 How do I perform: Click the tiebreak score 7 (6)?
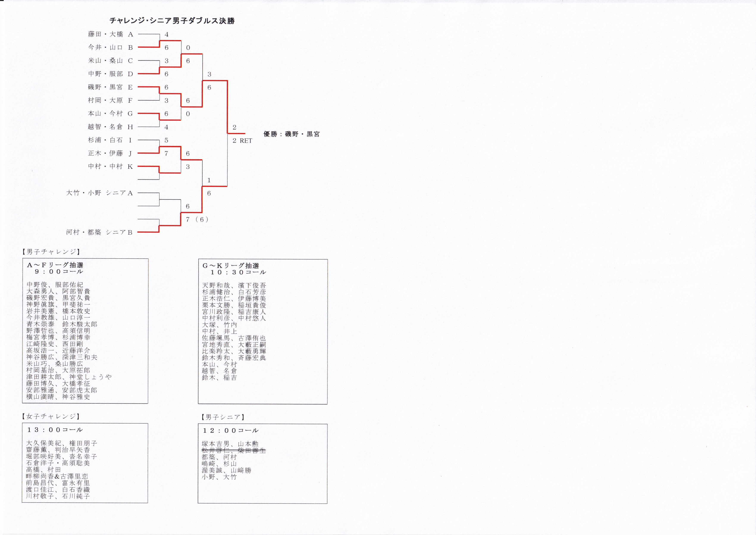point(197,219)
